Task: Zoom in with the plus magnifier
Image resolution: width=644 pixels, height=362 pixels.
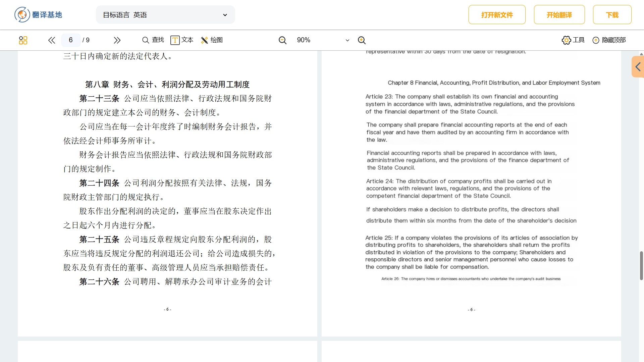Action: click(362, 40)
